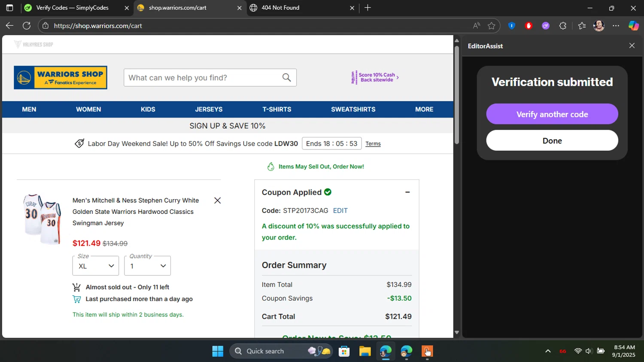
Task: Open the Extensions puzzle piece icon
Action: click(563, 26)
